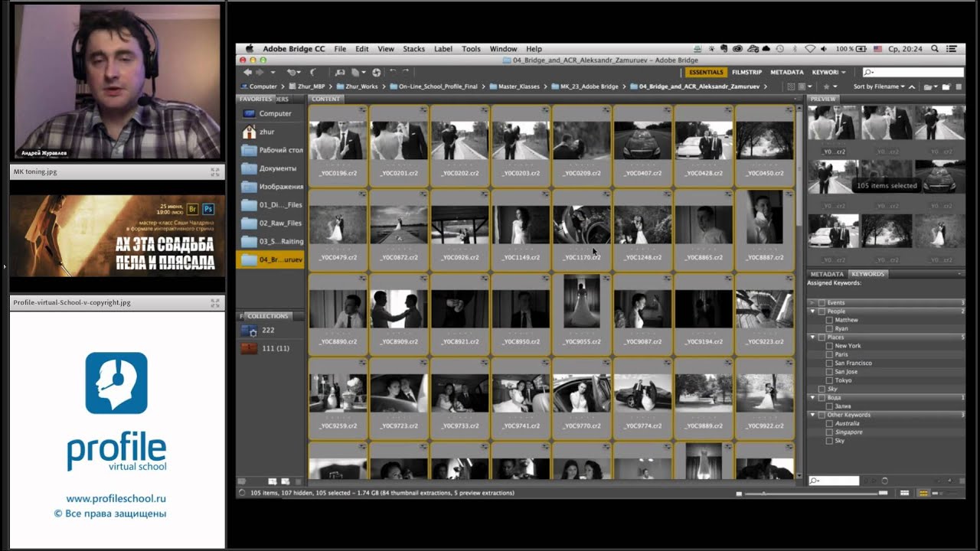
Task: Click Lock thumbnail grid icon
Action: coord(904,494)
